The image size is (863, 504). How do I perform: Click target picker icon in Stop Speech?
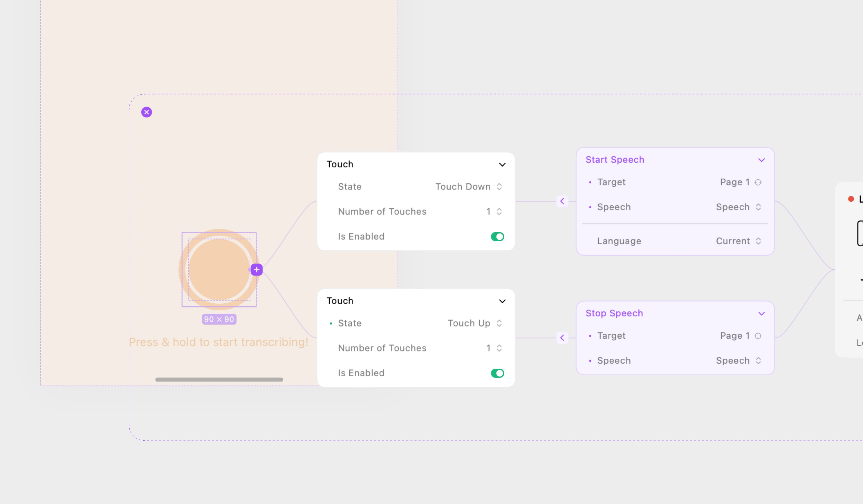[x=758, y=336]
